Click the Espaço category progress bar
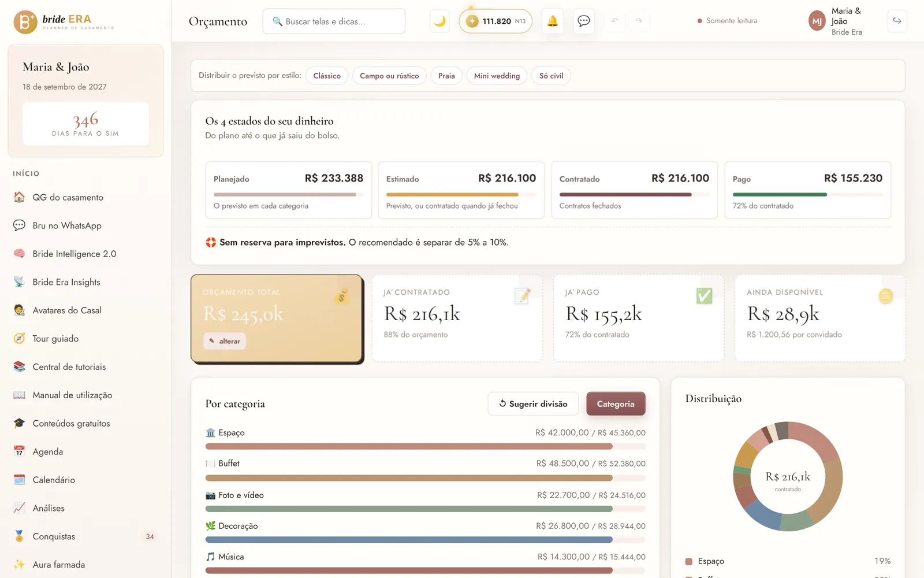 425,446
